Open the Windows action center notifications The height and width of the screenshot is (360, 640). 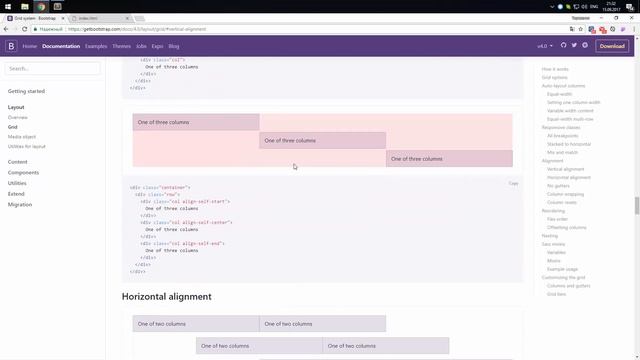click(630, 7)
